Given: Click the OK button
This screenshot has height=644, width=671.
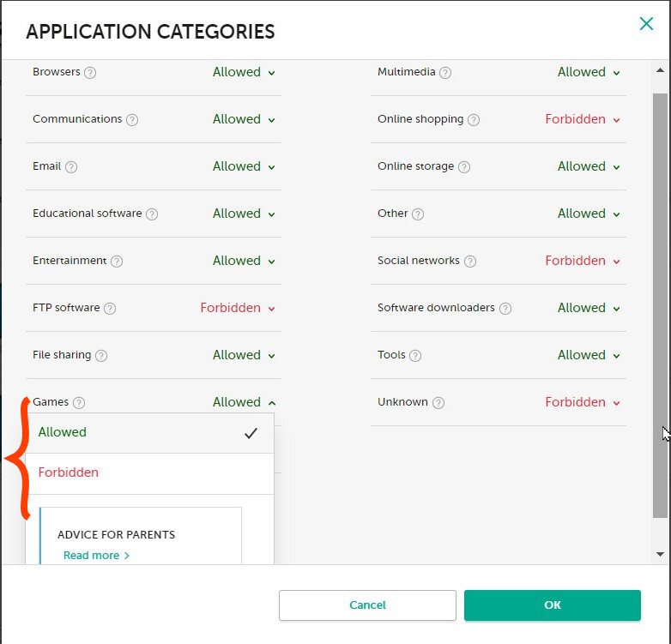Looking at the screenshot, I should pos(552,605).
